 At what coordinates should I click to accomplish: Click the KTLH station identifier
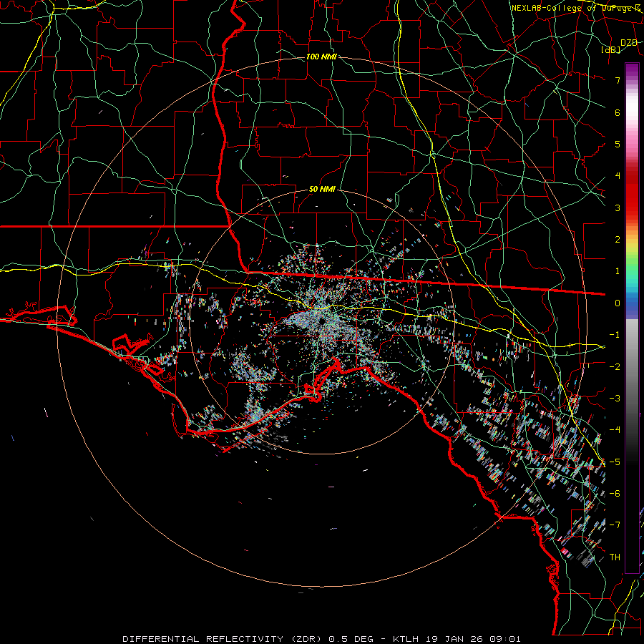[406, 639]
